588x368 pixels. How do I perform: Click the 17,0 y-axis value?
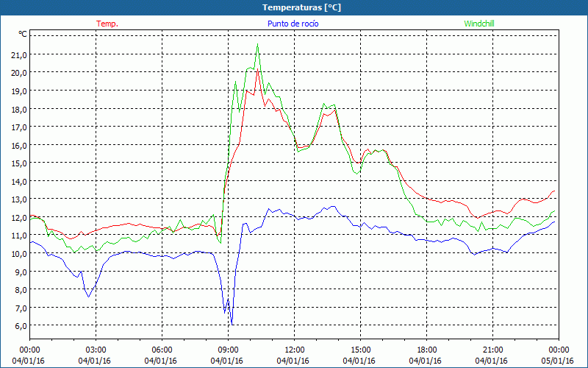(19, 127)
